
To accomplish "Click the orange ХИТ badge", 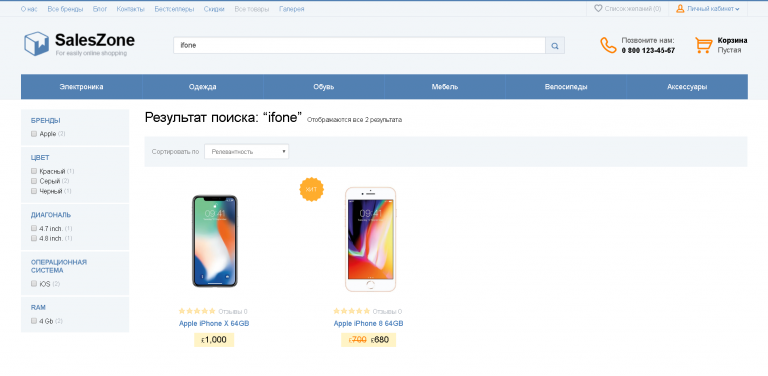I will pyautogui.click(x=312, y=189).
